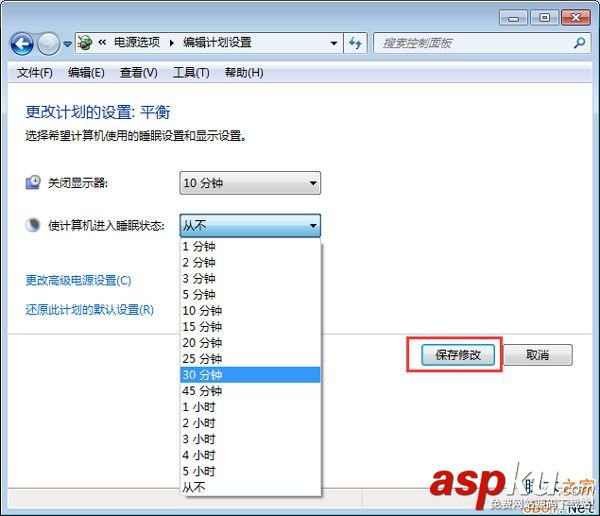Open the 关闭显示器 dropdown showing 10 分钟

pos(250,183)
